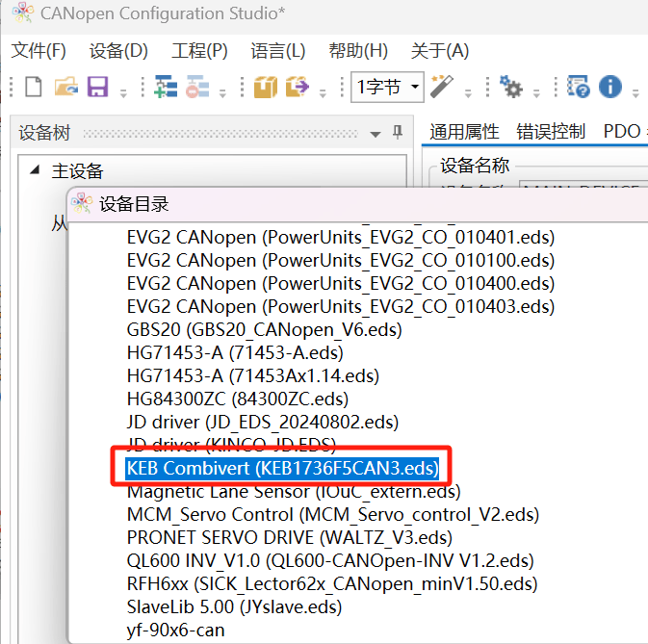Select PowerUnits_EVG2_CO_010401.eds entry
The height and width of the screenshot is (644, 648).
pos(341,237)
